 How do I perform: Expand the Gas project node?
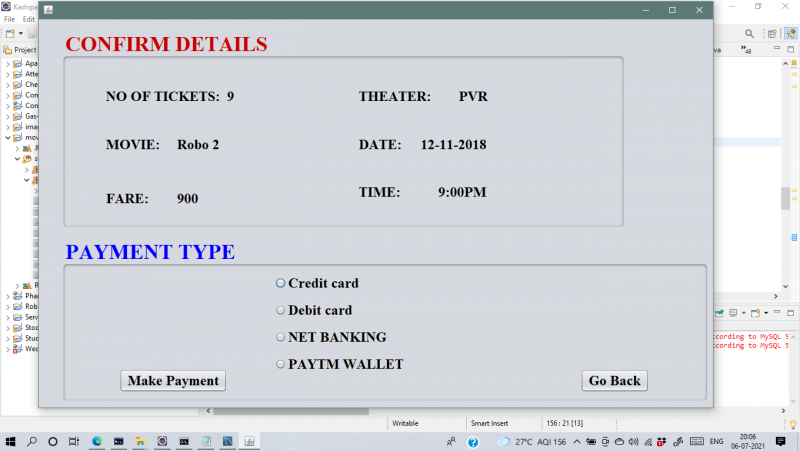(x=8, y=116)
